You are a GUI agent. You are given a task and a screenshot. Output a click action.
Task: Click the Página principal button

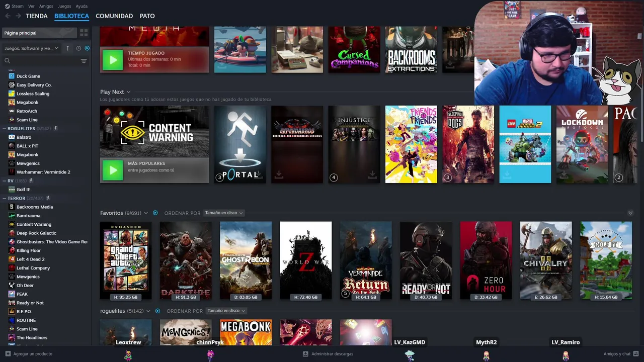[x=40, y=33]
